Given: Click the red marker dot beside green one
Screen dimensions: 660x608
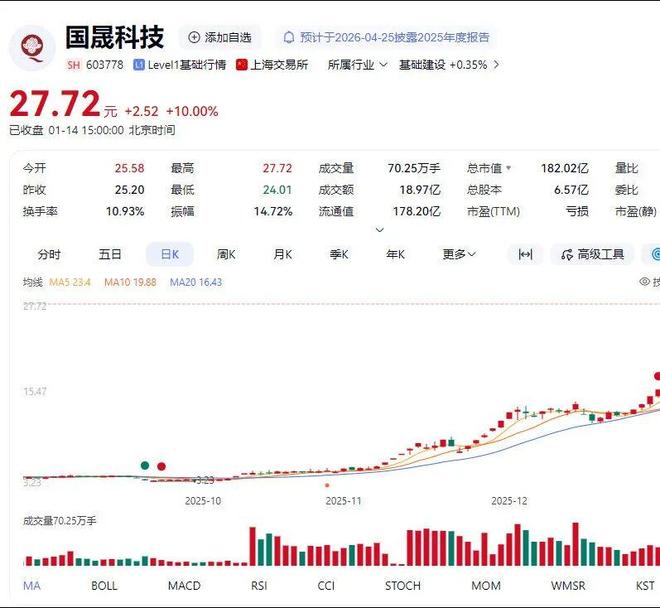Looking at the screenshot, I should (161, 466).
